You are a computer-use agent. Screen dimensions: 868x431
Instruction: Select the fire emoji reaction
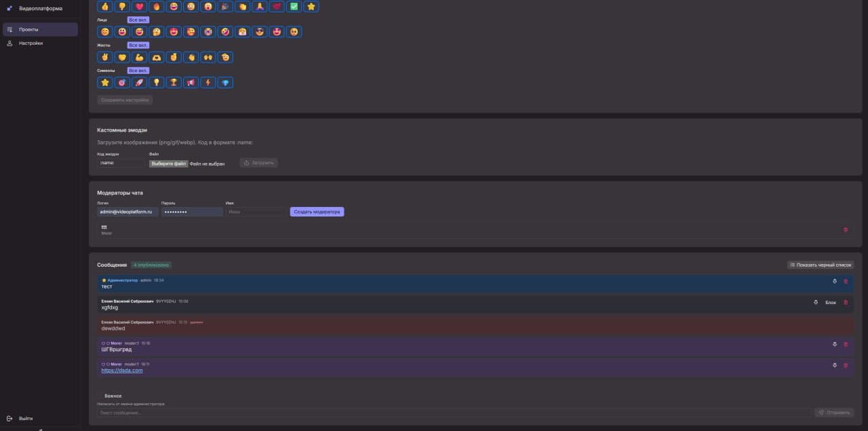157,7
